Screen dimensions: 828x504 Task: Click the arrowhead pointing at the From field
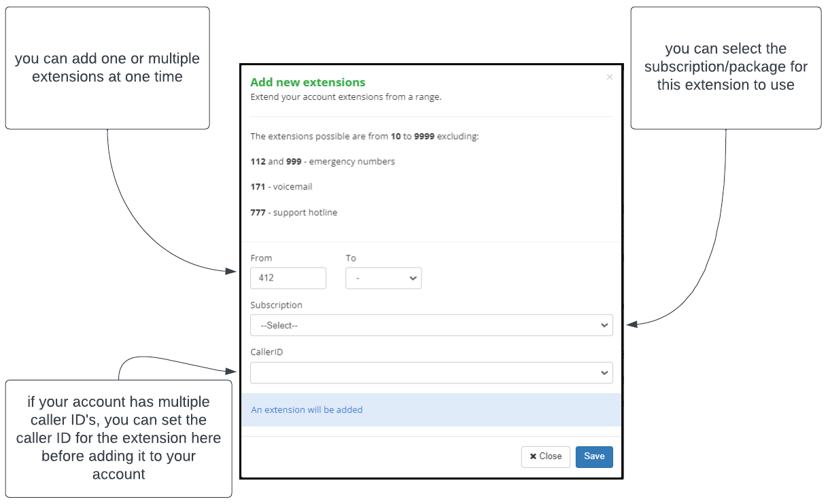click(x=230, y=271)
